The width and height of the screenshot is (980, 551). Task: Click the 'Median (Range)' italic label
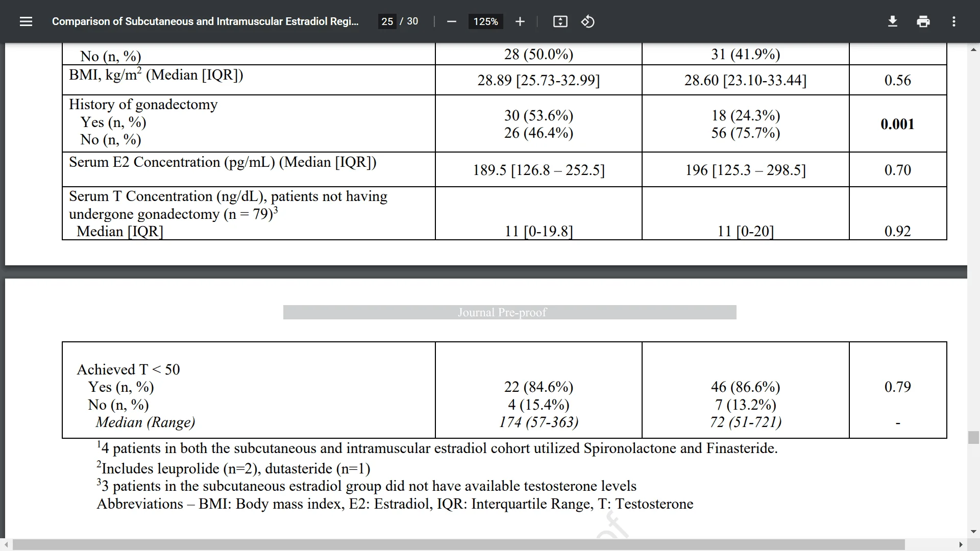click(x=145, y=422)
